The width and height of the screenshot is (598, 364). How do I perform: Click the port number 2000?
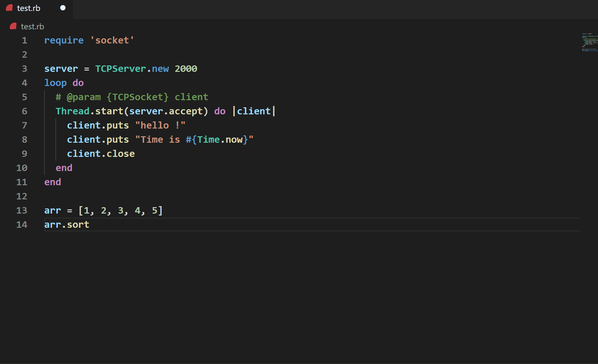(x=186, y=69)
